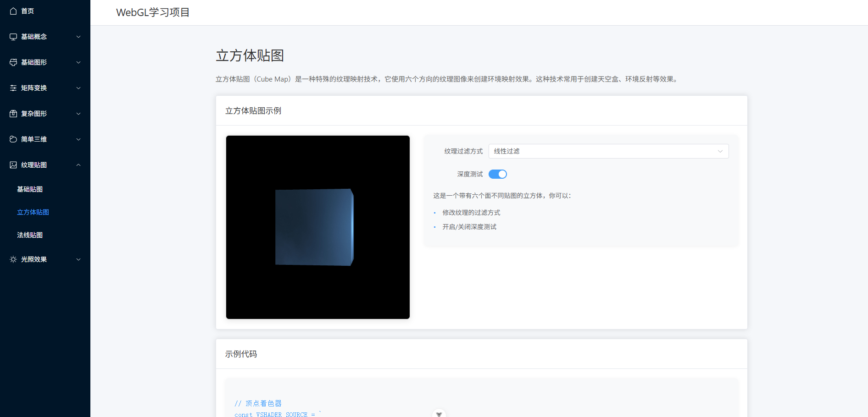Click the 立方体贴图 page heading
Screen dimensions: 868x417
point(250,55)
